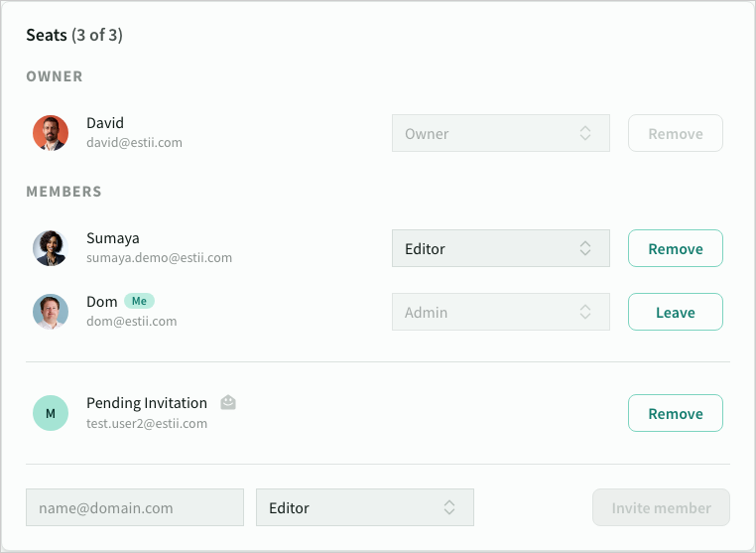Click Remove button next to David
This screenshot has width=756, height=553.
[675, 134]
